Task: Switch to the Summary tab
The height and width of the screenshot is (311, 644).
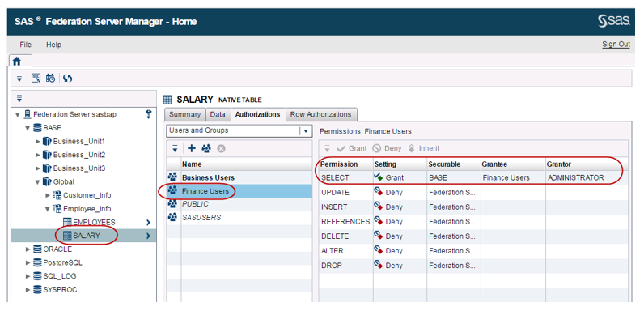Action: [184, 114]
